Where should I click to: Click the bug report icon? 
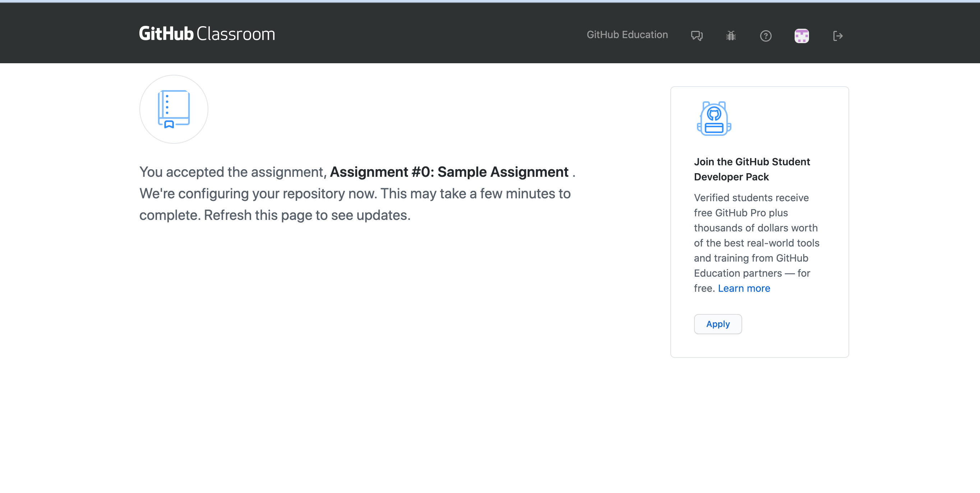(731, 36)
